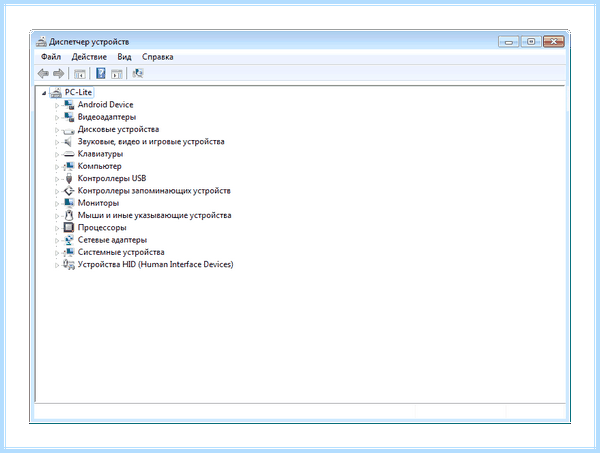Click the Компьютер category icon
600x453 pixels.
pos(69,166)
